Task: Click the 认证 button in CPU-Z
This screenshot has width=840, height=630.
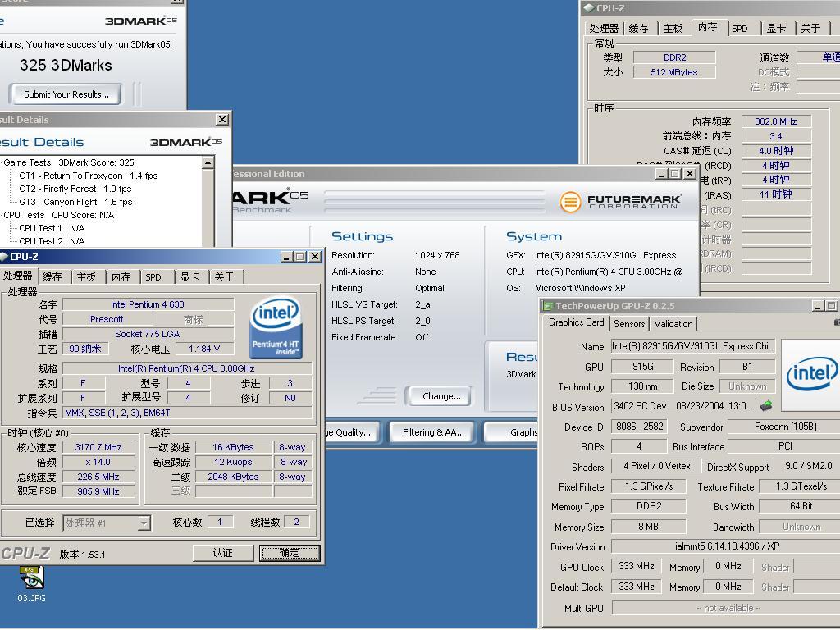Action: point(223,553)
